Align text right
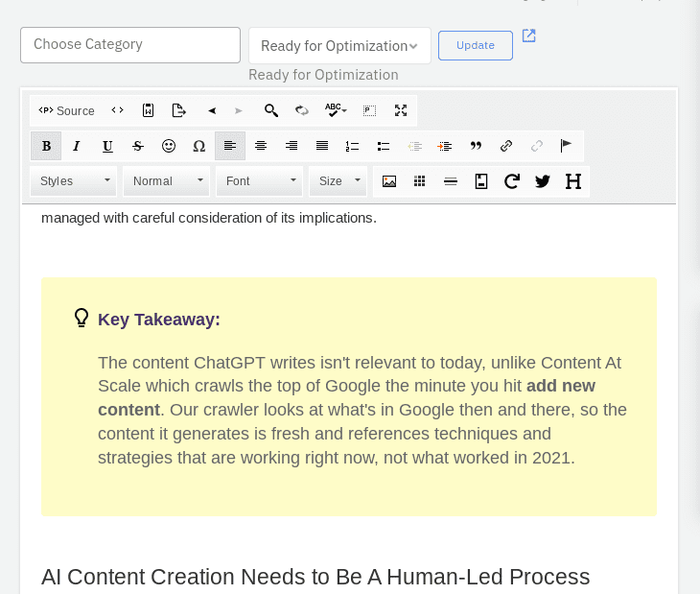The width and height of the screenshot is (700, 594). [292, 146]
